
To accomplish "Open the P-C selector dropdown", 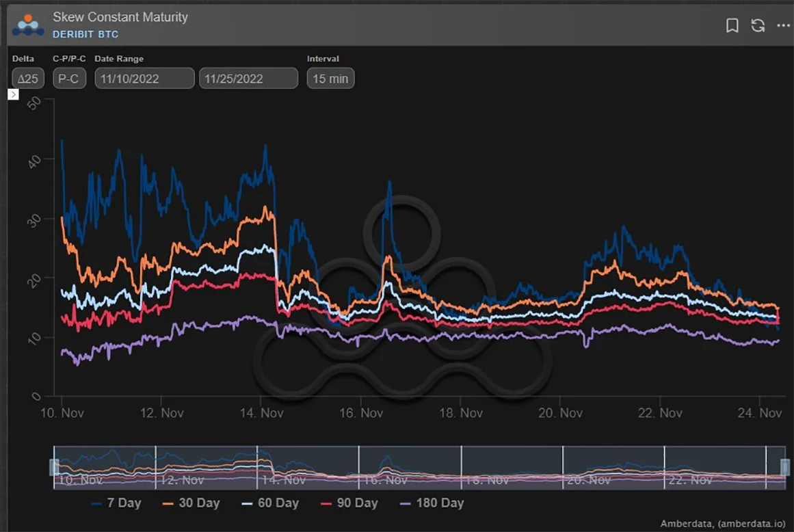I will pyautogui.click(x=69, y=79).
